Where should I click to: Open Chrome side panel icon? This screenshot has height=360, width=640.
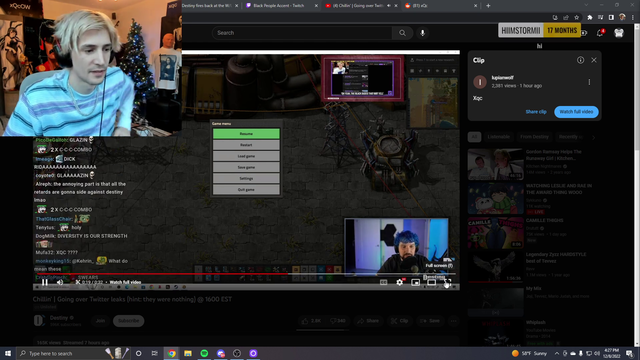611,18
